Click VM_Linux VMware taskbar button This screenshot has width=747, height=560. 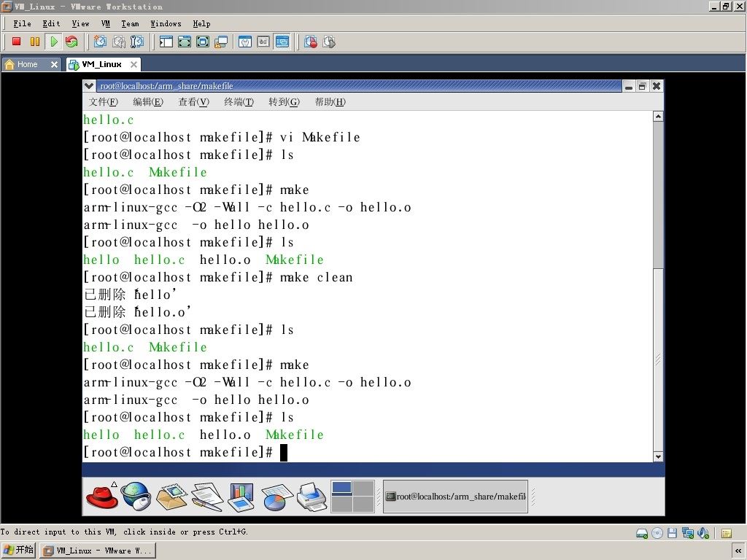tap(97, 551)
